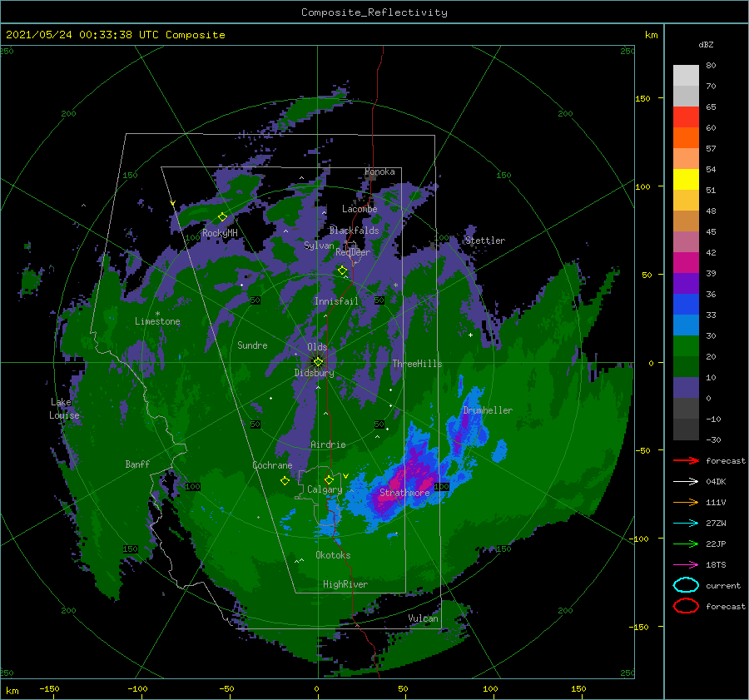Click the yellow diamond marker below RedDeer
749x700 pixels.
coord(342,271)
